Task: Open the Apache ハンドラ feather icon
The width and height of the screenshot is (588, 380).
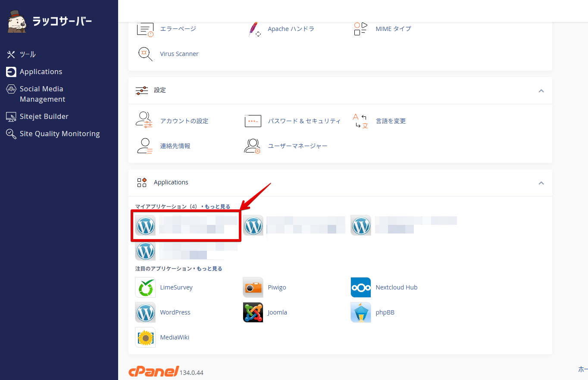Action: click(x=255, y=29)
